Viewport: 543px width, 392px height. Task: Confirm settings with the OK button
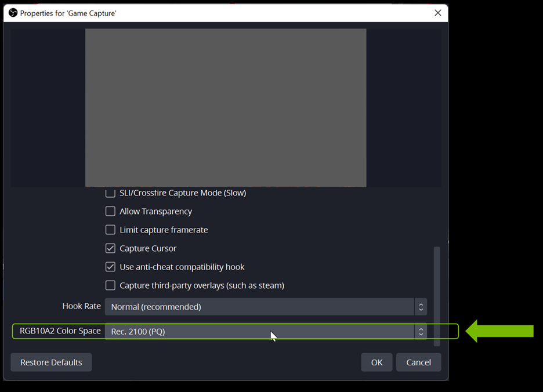point(377,362)
